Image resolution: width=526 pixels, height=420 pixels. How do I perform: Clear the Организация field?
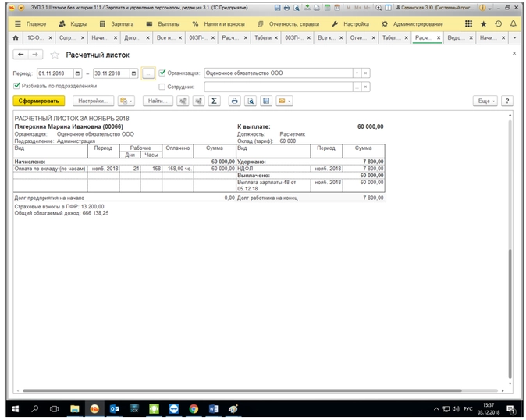[x=366, y=73]
